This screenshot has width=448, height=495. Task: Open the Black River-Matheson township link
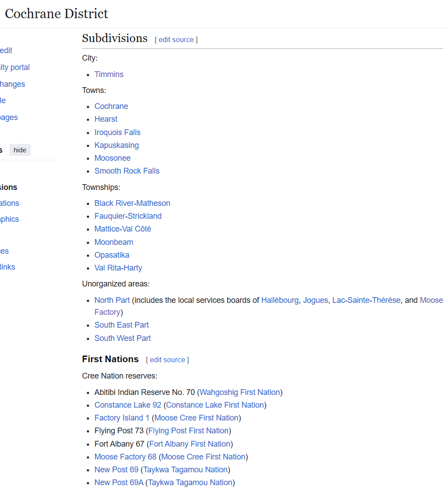(132, 203)
